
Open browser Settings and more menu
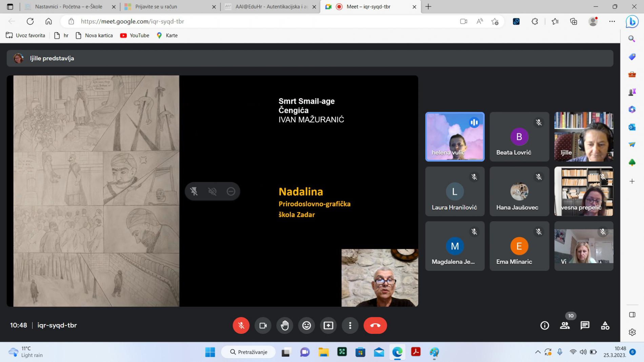612,21
